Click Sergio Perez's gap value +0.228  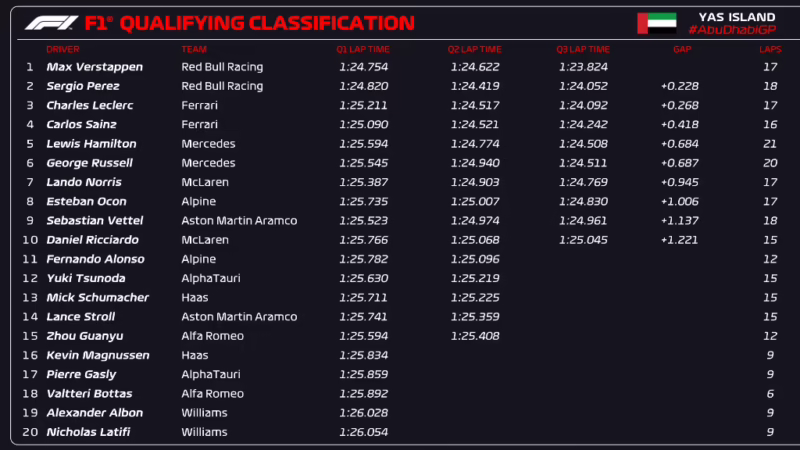(679, 86)
